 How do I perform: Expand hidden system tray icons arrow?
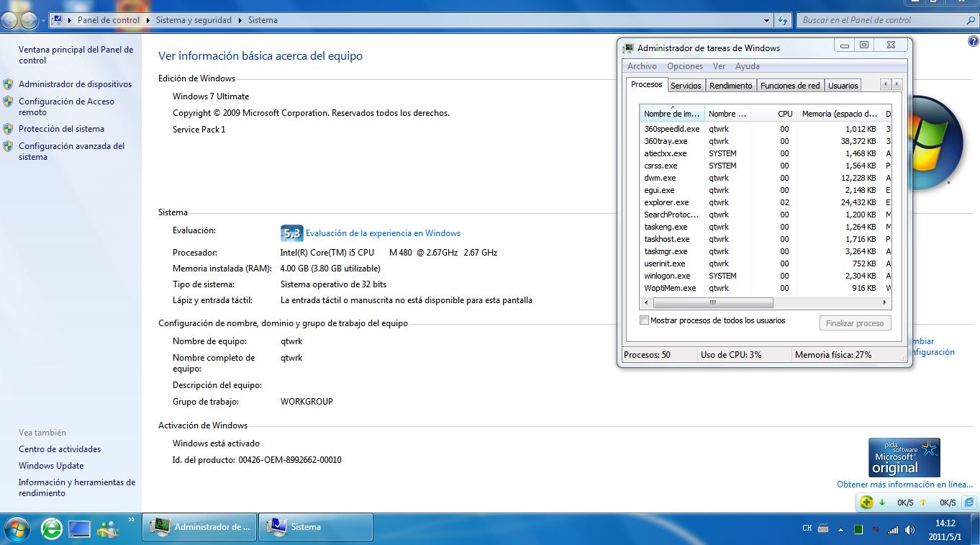pos(840,529)
